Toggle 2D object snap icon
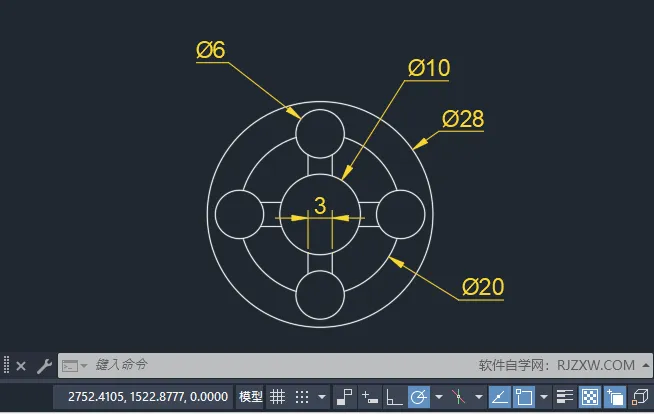Viewport: 654px width, 414px height. (524, 396)
